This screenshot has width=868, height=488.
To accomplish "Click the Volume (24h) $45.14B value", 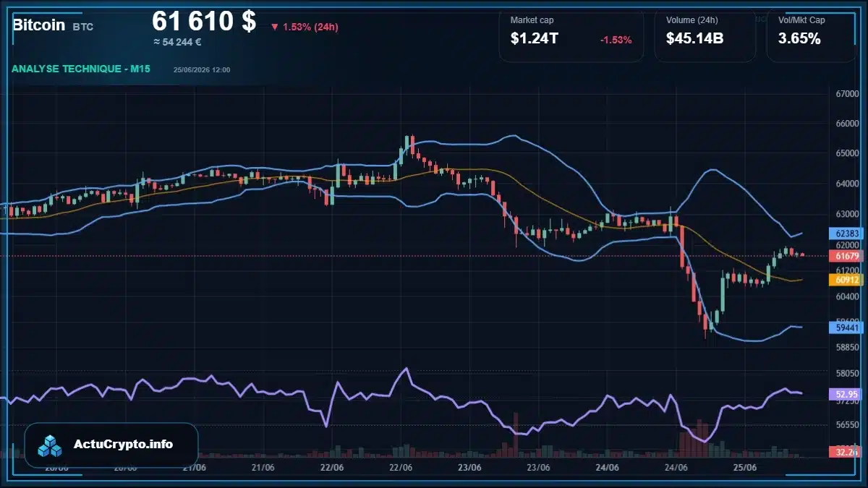I will tap(694, 39).
